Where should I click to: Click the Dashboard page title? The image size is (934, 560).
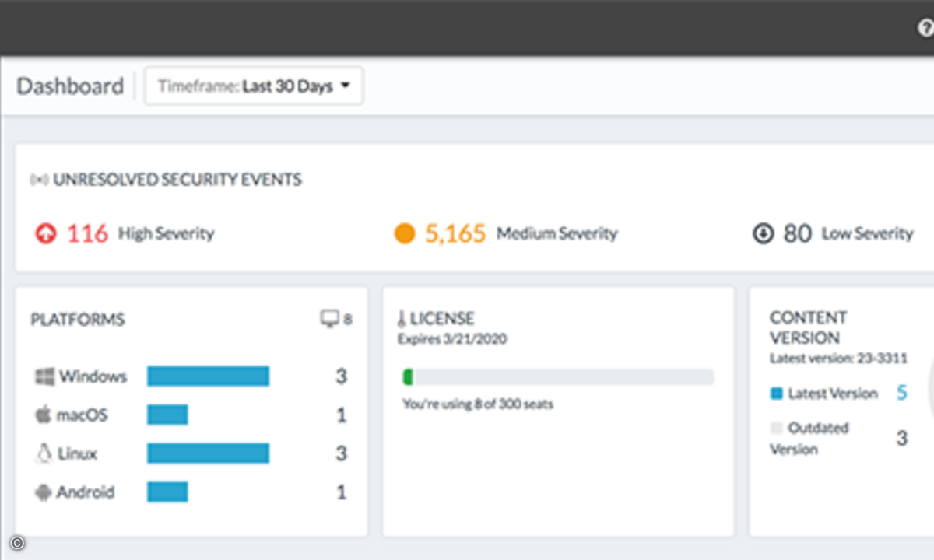(x=70, y=86)
